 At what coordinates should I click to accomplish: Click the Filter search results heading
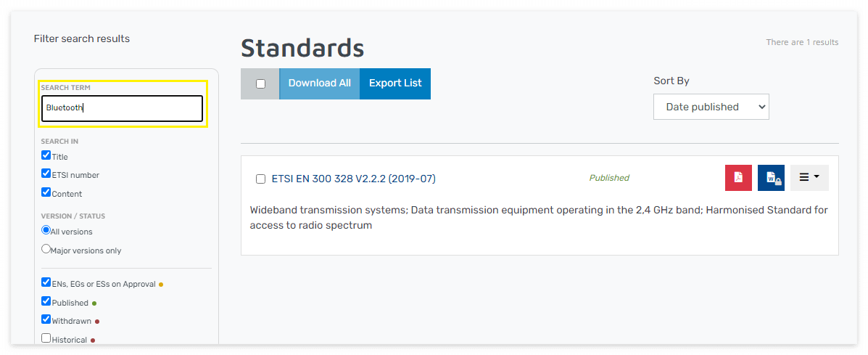[82, 38]
